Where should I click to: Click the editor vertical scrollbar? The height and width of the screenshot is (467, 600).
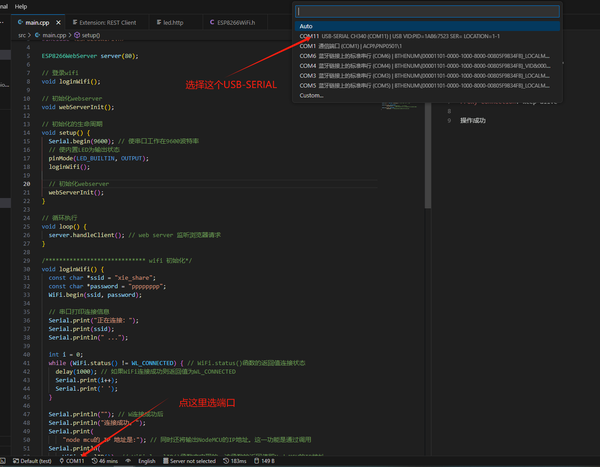[428, 157]
